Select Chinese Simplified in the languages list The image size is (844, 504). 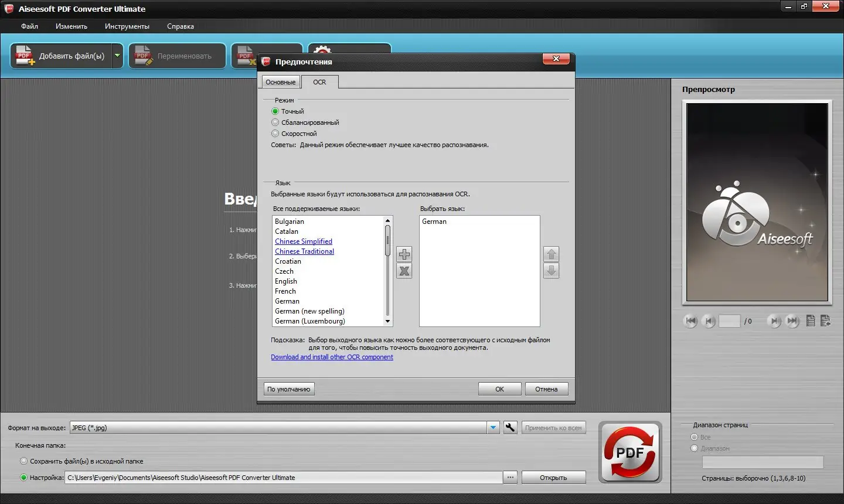coord(304,241)
